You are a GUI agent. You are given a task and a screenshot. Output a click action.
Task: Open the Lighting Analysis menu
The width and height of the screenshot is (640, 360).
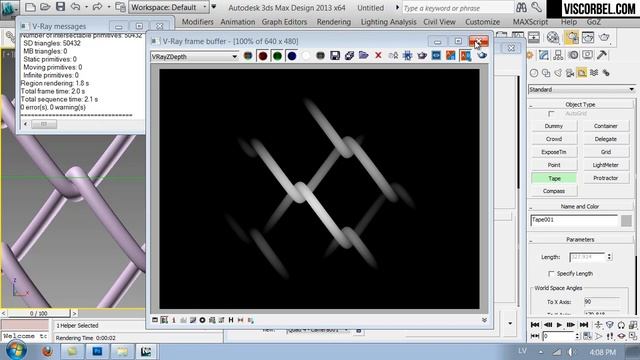point(388,22)
